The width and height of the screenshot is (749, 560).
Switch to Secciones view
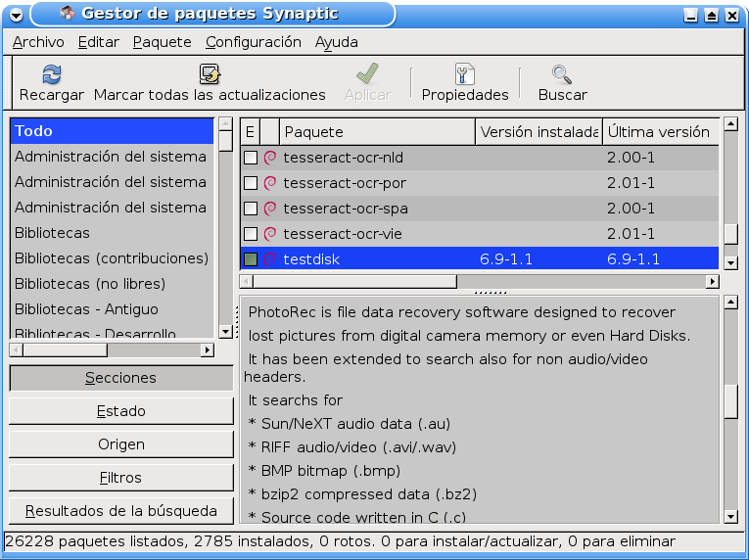click(120, 378)
